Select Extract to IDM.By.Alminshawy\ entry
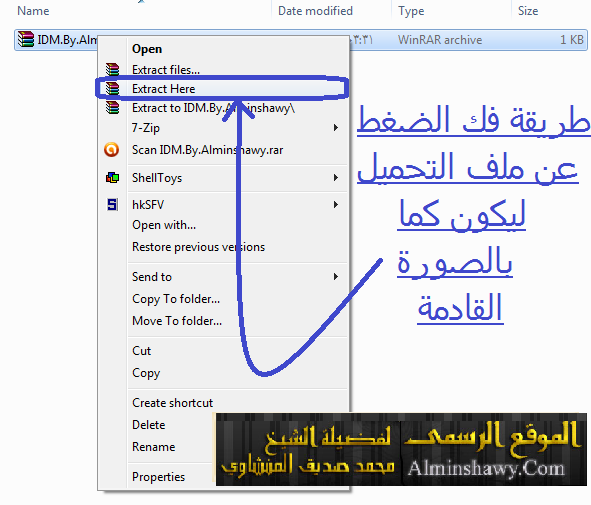Image resolution: width=591 pixels, height=505 pixels. (x=213, y=108)
